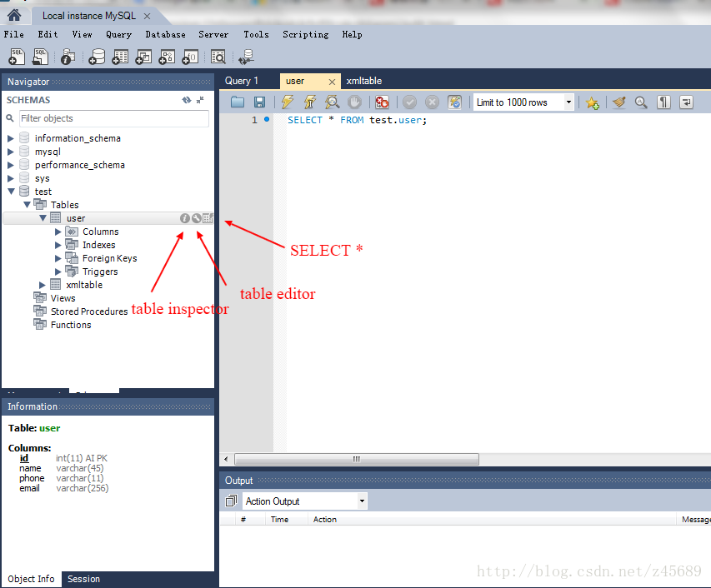
Task: Expand Foreign Keys node
Action: [58, 259]
